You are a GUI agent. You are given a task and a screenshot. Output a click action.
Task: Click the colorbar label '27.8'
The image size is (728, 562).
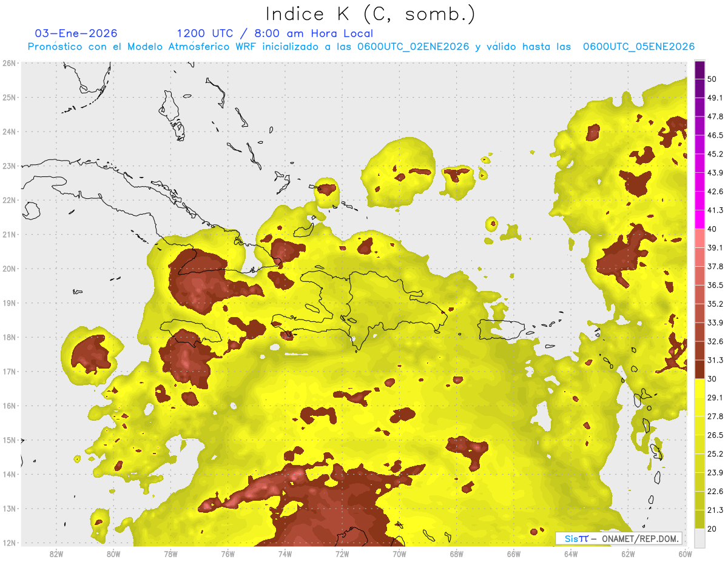[x=715, y=416]
